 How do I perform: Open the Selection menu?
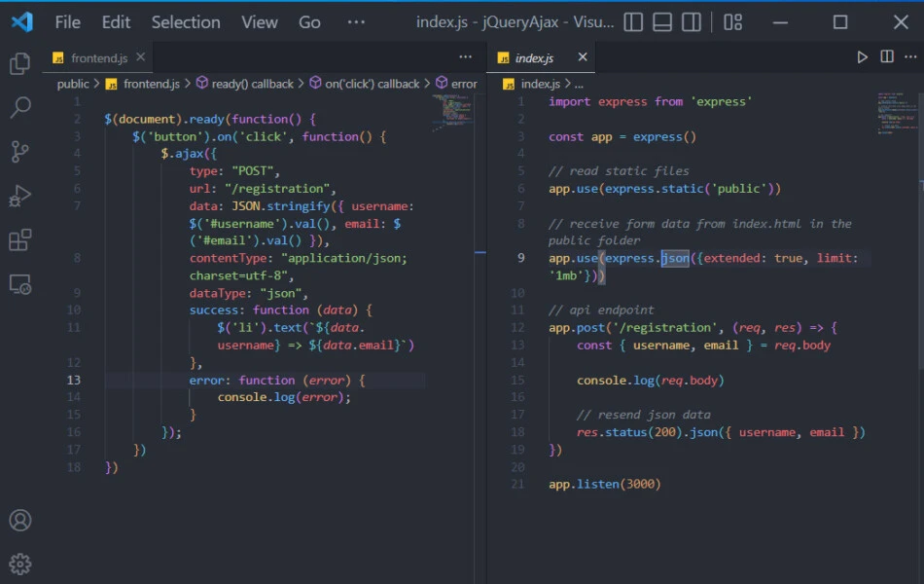[x=185, y=21]
